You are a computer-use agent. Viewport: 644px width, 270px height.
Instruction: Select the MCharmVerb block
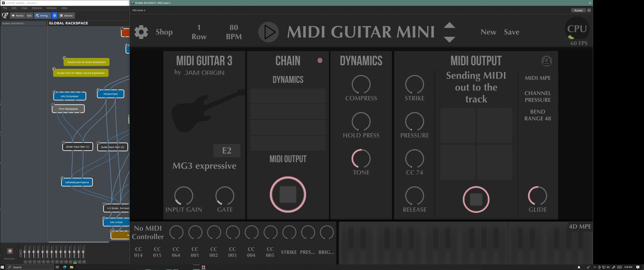tap(111, 94)
